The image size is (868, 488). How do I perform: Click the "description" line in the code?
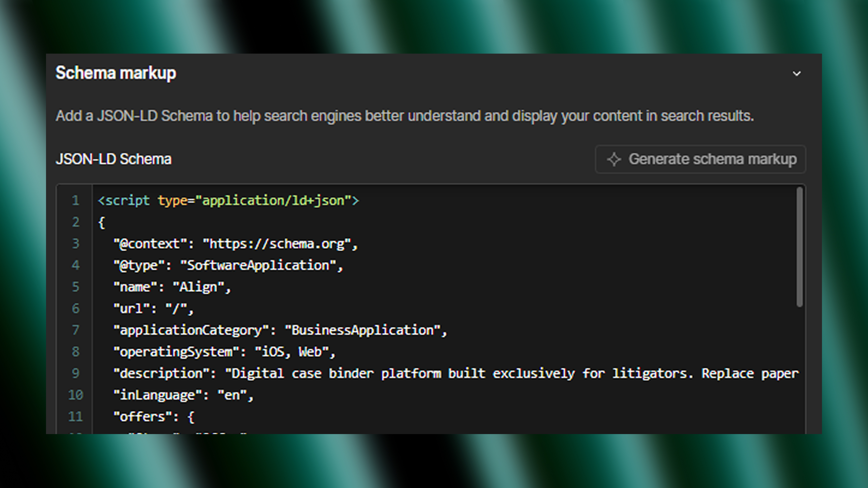(x=404, y=373)
